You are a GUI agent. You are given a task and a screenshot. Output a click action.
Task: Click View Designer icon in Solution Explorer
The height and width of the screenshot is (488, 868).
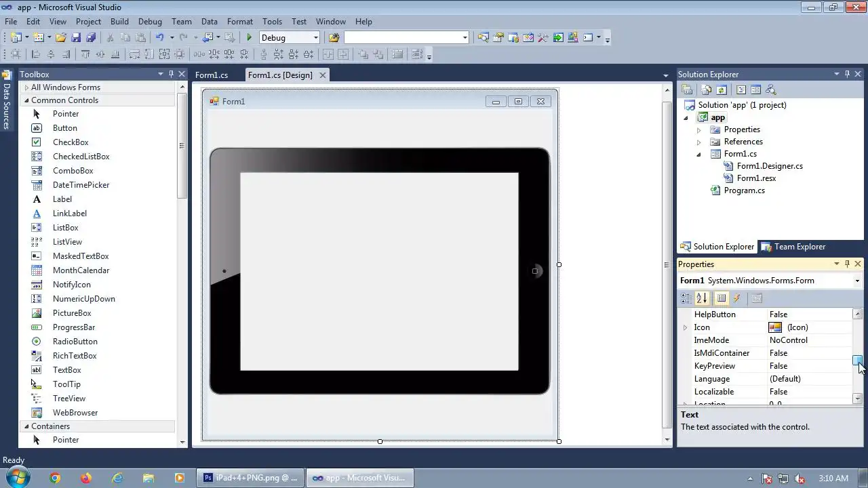tap(755, 89)
